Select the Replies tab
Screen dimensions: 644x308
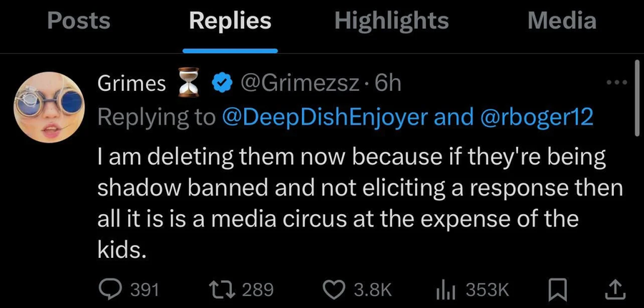click(x=230, y=21)
